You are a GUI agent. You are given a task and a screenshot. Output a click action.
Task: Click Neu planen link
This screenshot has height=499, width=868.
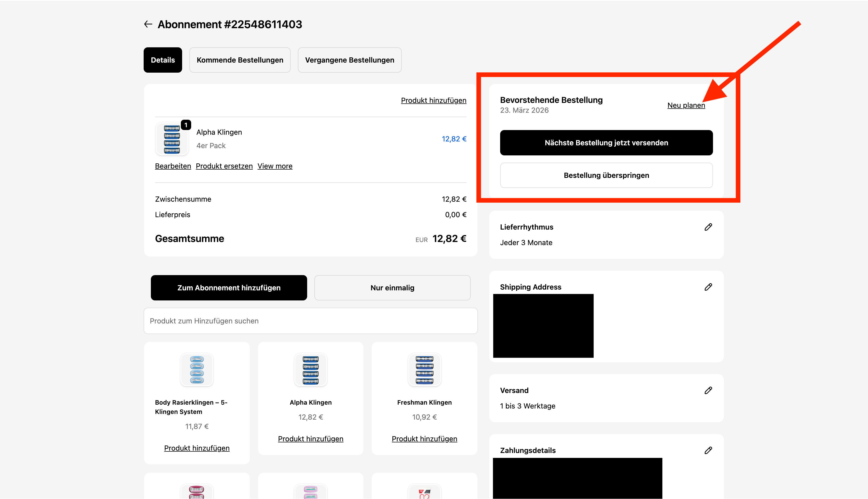pos(686,105)
